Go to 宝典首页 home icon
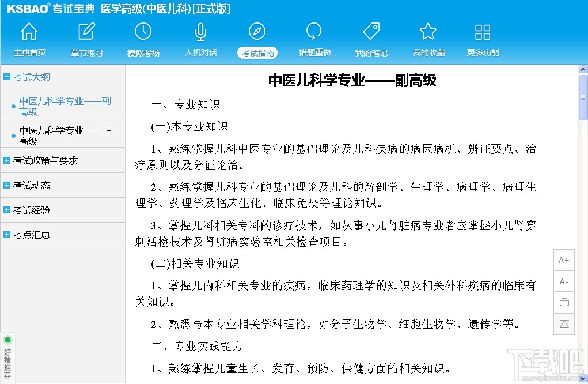Image resolution: width=588 pixels, height=384 pixels. (29, 32)
